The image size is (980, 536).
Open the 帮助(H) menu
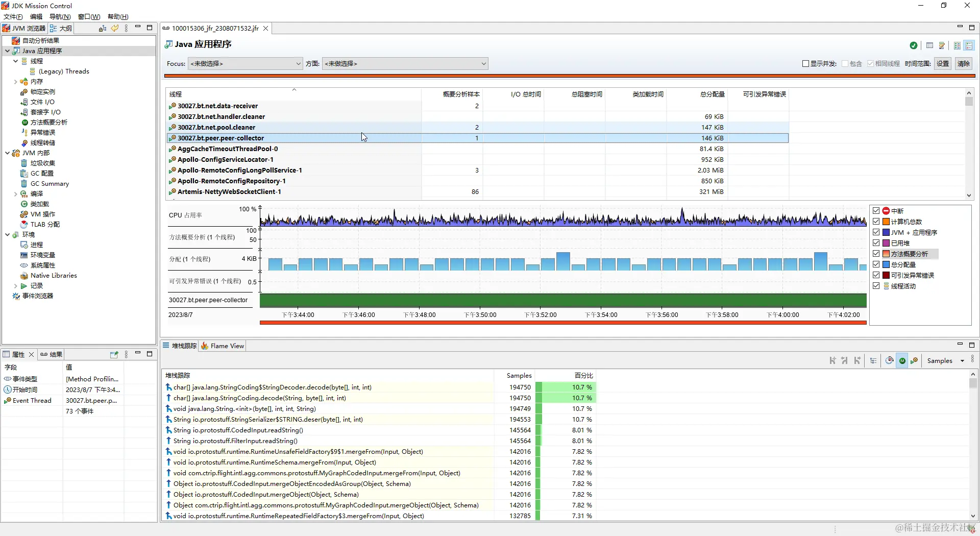tap(118, 16)
